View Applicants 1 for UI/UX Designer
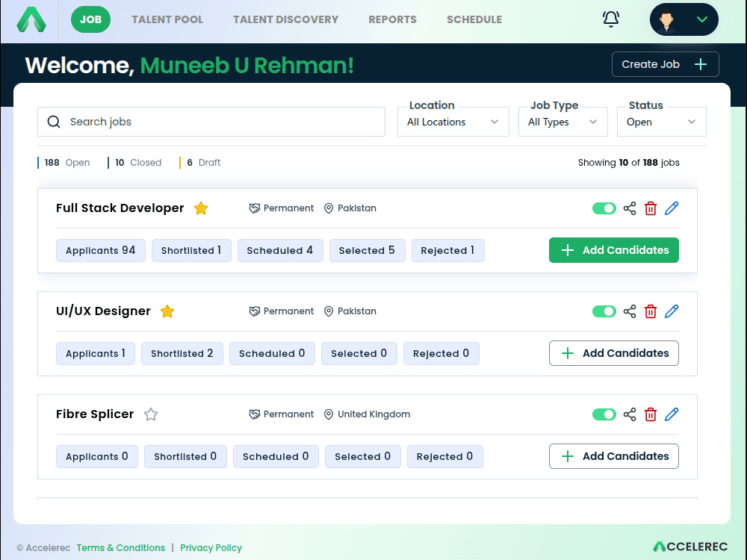 click(96, 353)
